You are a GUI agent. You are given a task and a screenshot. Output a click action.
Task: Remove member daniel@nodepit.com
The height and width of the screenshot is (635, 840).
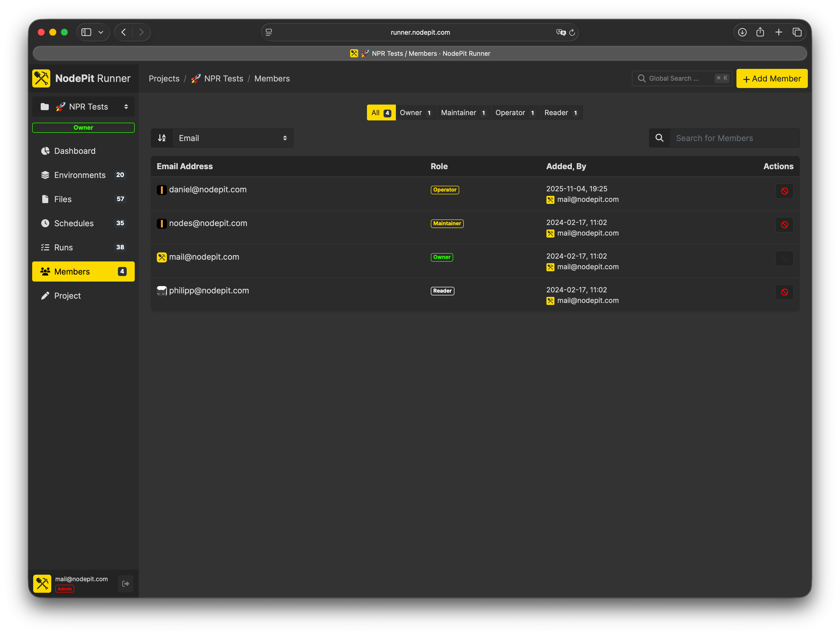[784, 191]
